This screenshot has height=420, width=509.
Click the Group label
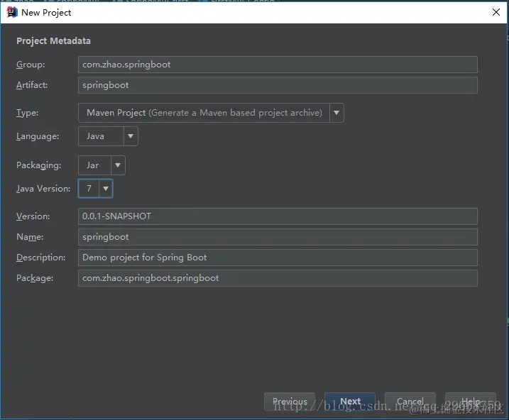pyautogui.click(x=31, y=65)
